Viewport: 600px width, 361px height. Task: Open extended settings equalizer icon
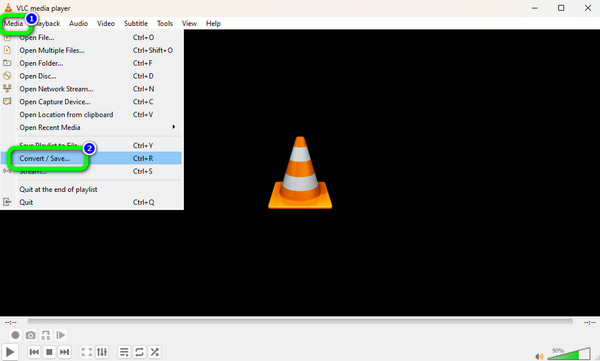(102, 352)
